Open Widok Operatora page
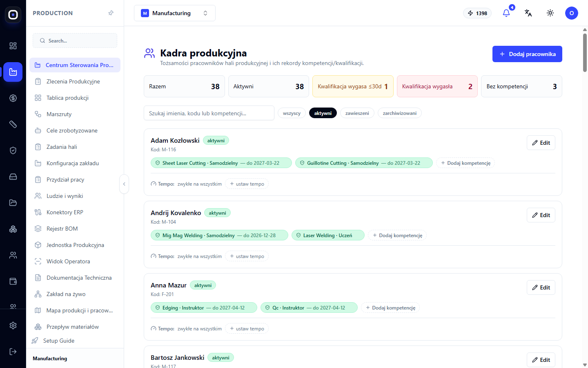The image size is (588, 368). coord(75,261)
